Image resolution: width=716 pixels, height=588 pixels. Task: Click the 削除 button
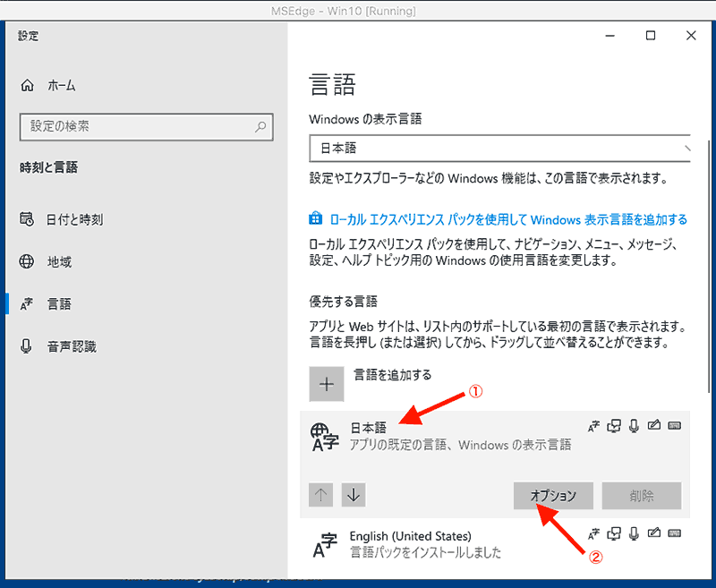point(644,495)
